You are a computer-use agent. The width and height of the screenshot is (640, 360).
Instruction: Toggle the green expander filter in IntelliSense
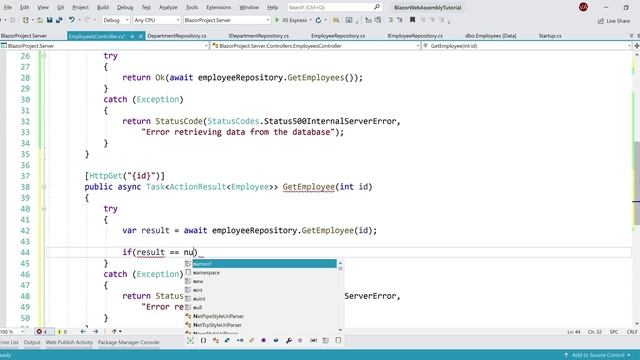(190, 340)
